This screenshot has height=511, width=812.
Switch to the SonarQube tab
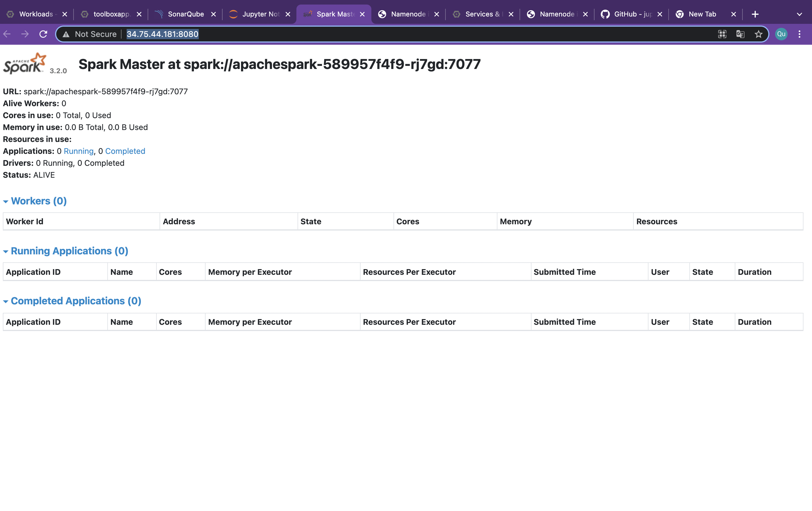coord(185,14)
